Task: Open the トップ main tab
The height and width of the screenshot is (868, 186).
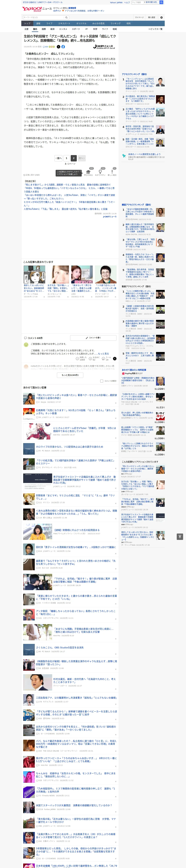Action: pos(27,24)
